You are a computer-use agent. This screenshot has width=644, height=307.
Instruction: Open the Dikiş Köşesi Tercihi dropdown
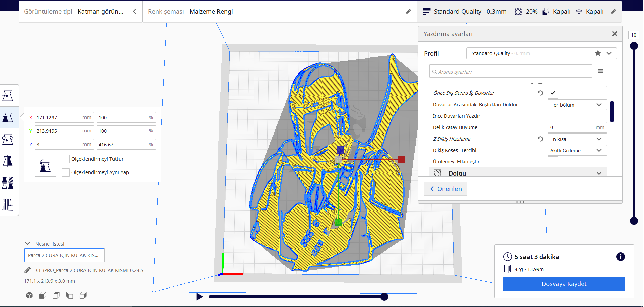point(577,150)
